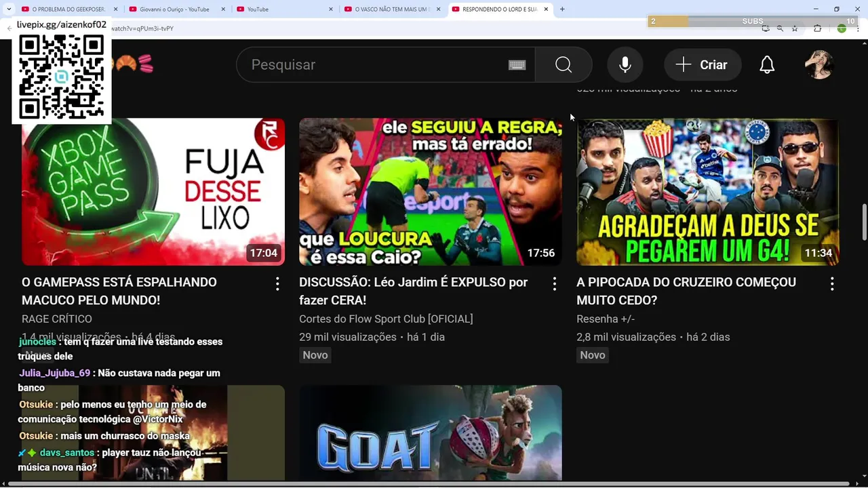Open title A PIPOCADA DO CRUZEIRO COMEÇOU
Viewport: 868px width, 488px height.
[686, 291]
